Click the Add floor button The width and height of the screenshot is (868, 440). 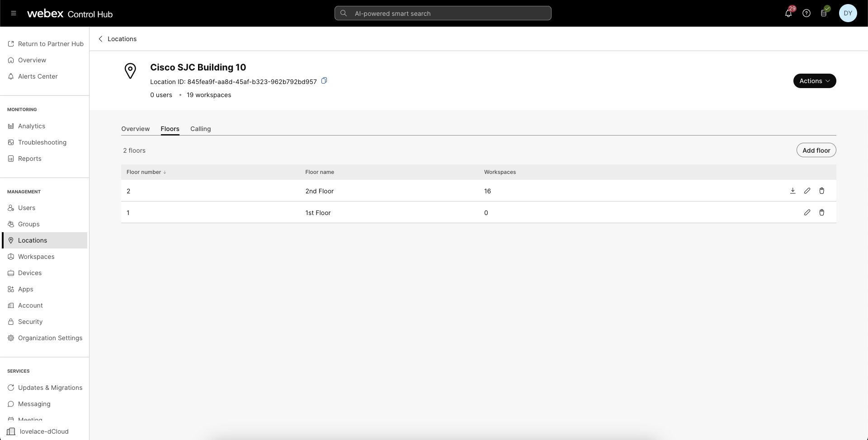tap(816, 150)
